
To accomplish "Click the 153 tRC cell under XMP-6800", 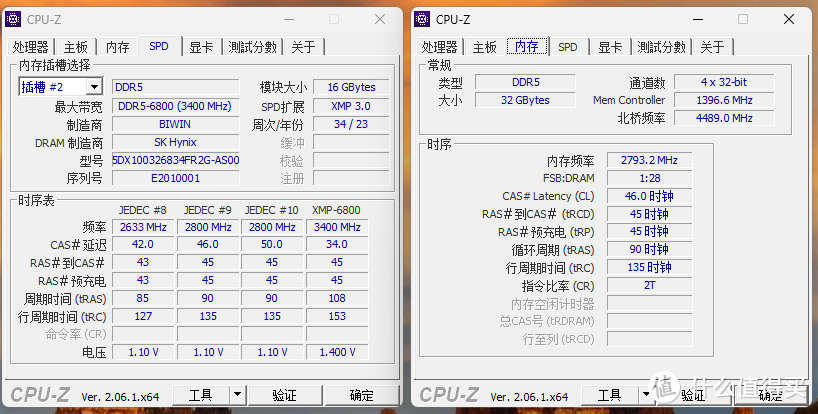I will pos(337,316).
